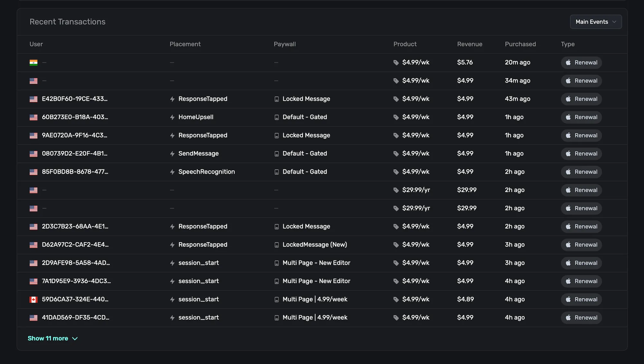Click user 7A1D95E9-3936-4DC3…

point(76,281)
